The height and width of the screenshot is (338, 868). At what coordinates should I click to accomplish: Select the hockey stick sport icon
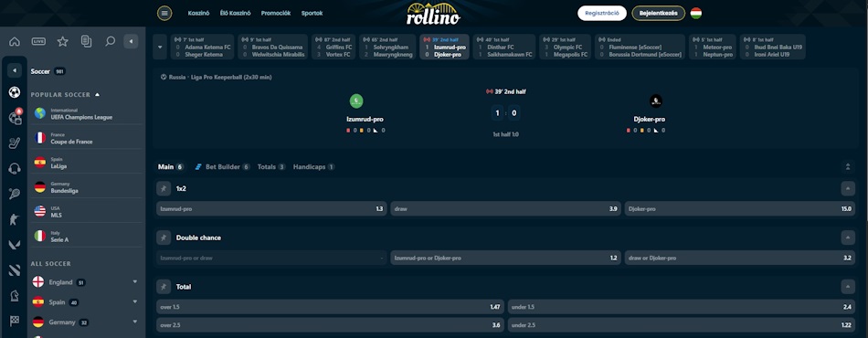[x=15, y=143]
